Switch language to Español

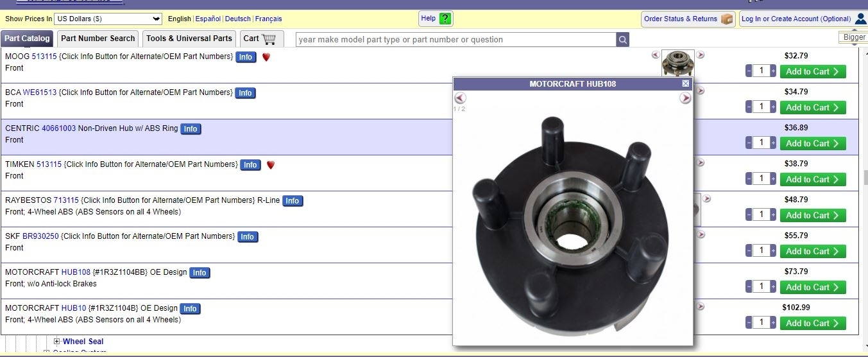point(208,19)
